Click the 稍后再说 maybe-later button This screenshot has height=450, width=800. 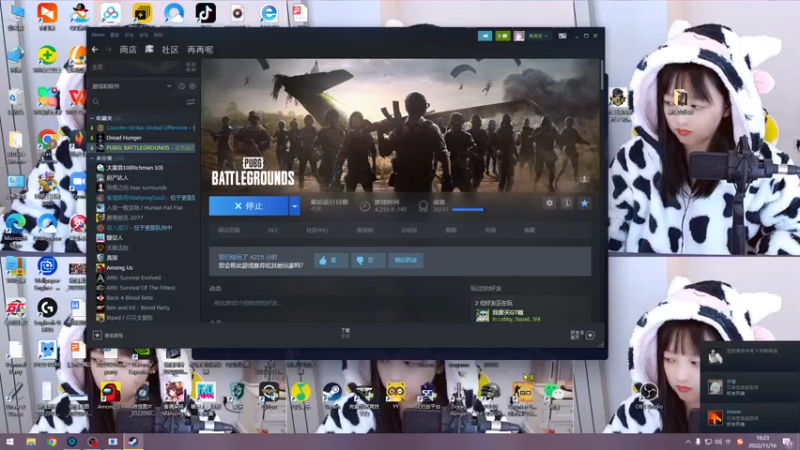coord(406,260)
